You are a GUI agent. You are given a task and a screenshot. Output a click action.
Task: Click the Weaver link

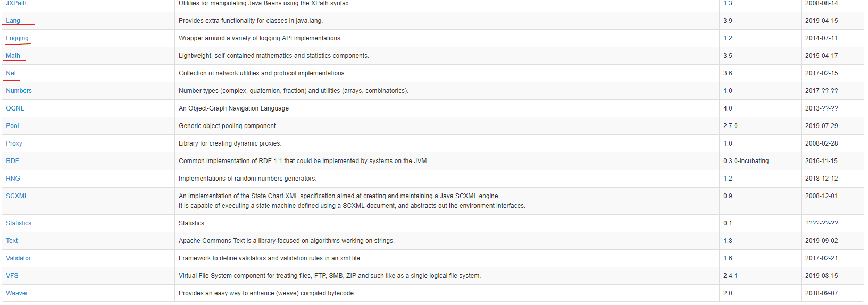point(16,293)
